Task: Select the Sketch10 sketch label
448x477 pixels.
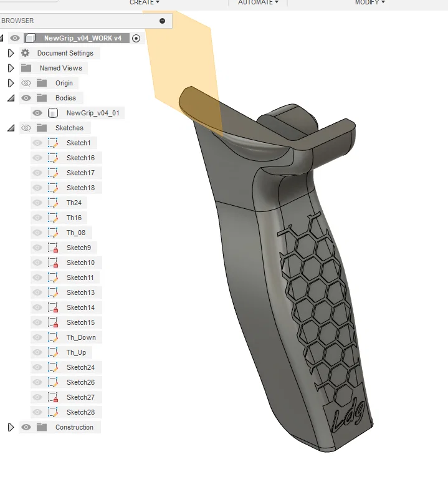Action: click(x=80, y=263)
